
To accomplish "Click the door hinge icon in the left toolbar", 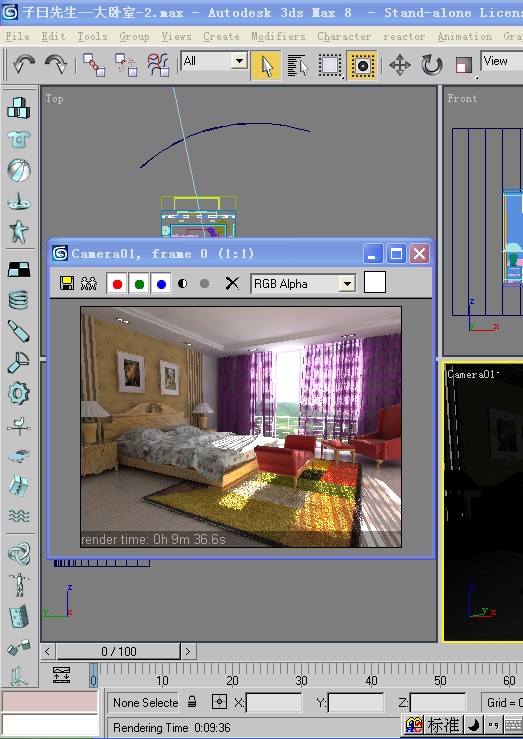I will 19,616.
